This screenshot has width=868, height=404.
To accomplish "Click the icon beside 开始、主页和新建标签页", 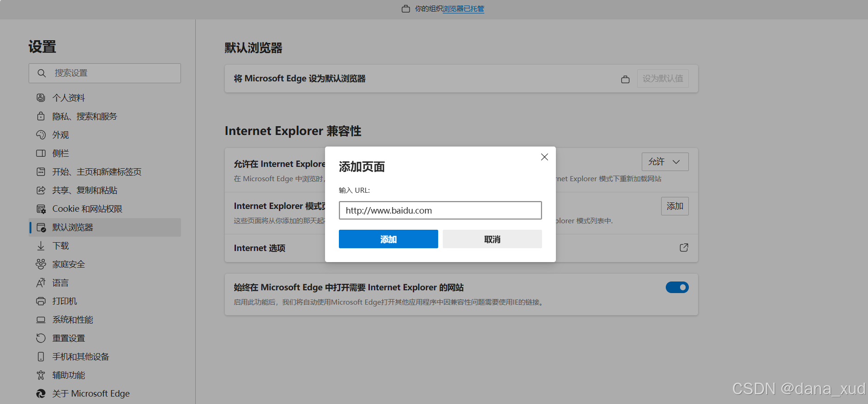I will coord(41,171).
